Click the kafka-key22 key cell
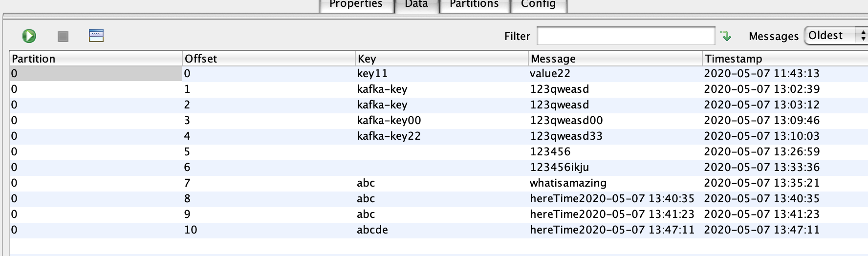The image size is (868, 256). click(x=389, y=136)
